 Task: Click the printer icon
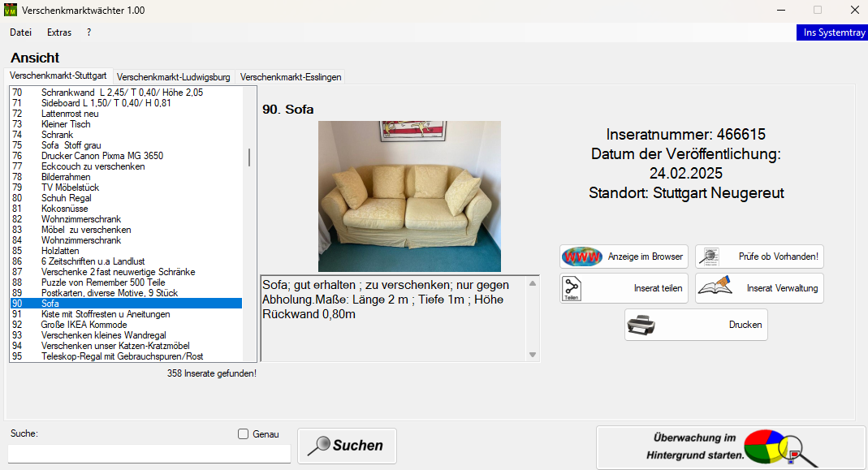click(x=641, y=325)
